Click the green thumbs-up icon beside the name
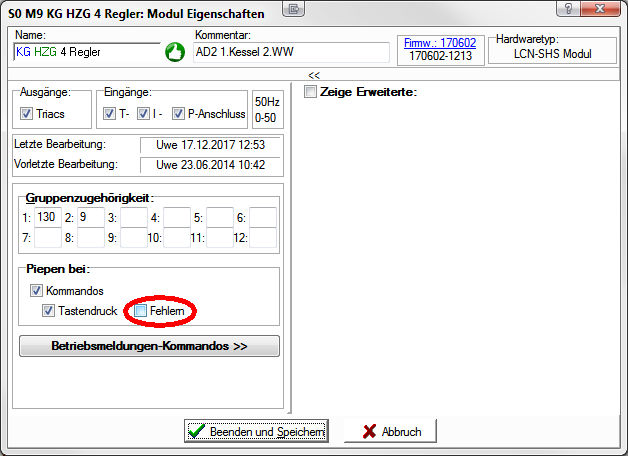The image size is (628, 456). click(x=174, y=52)
